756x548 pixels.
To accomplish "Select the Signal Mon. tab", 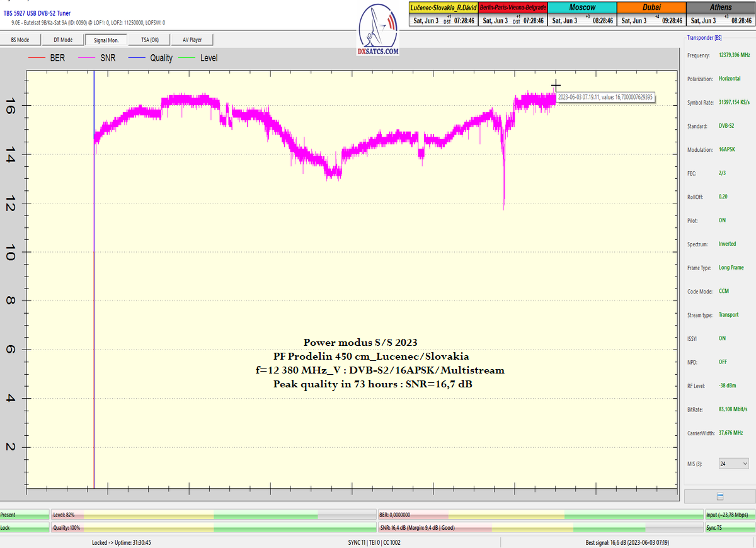I will coord(106,40).
